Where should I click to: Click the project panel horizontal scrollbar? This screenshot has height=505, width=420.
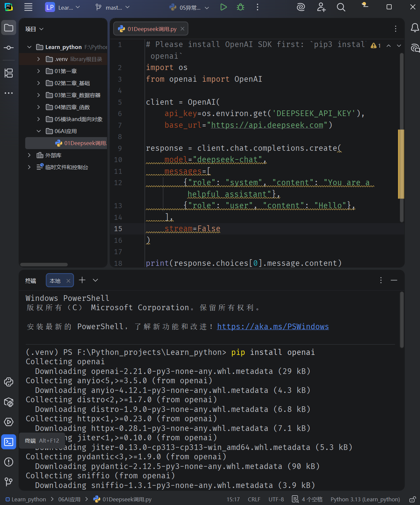point(44,265)
